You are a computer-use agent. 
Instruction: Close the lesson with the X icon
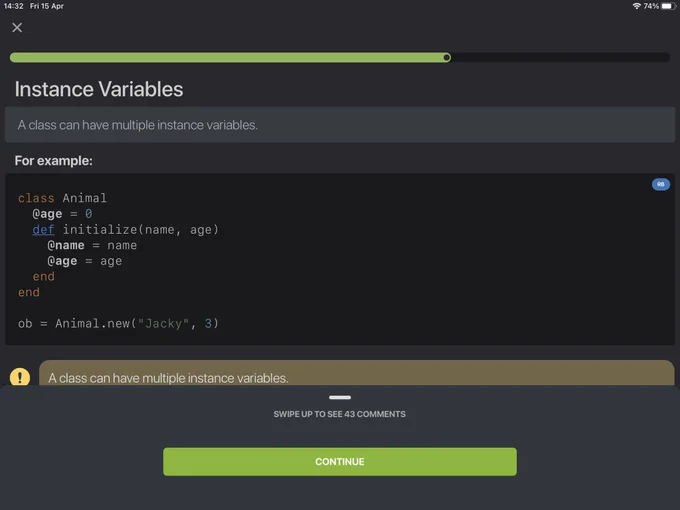17,27
